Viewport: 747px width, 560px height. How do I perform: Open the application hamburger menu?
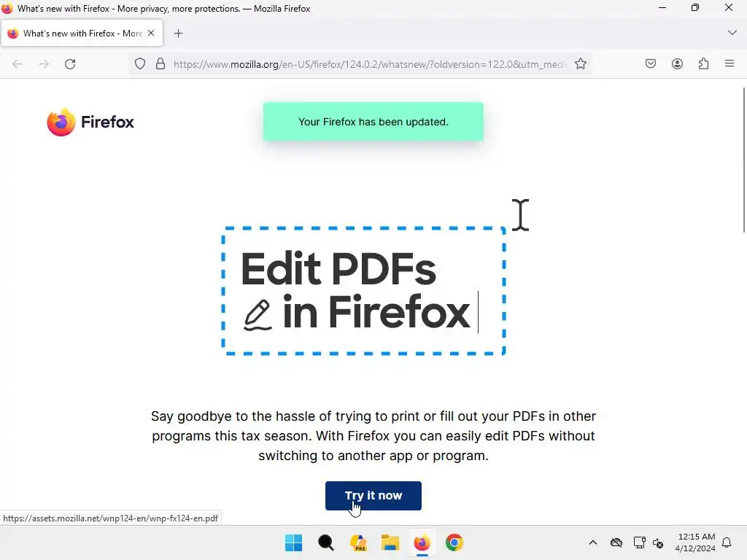729,63
